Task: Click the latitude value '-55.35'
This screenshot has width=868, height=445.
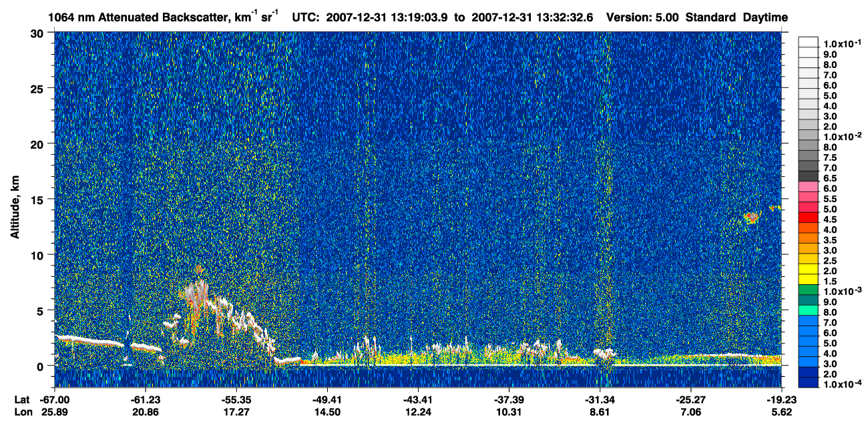Action: (236, 400)
